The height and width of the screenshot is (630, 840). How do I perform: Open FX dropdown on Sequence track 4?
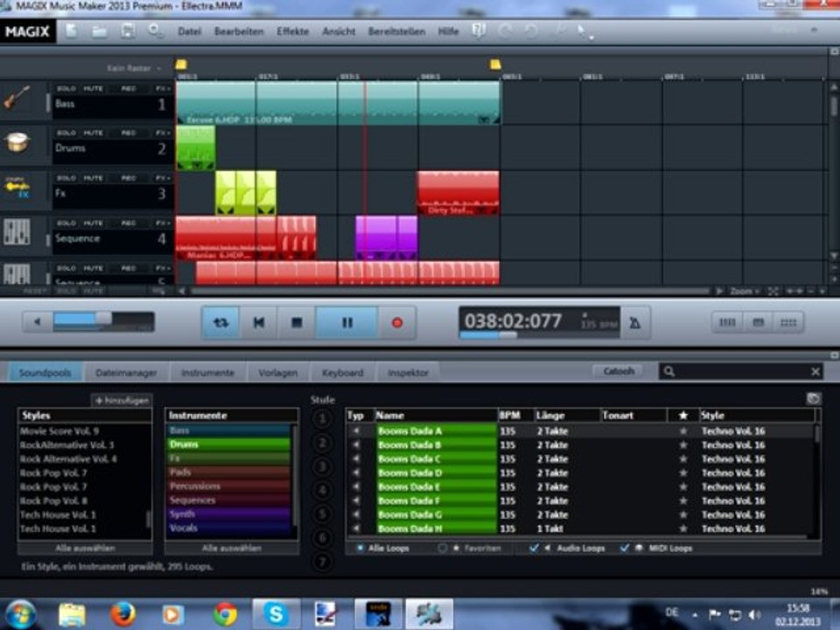pos(163,223)
